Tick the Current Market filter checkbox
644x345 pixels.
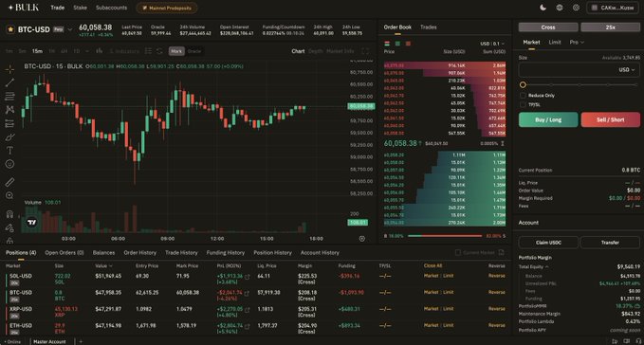[x=458, y=253]
